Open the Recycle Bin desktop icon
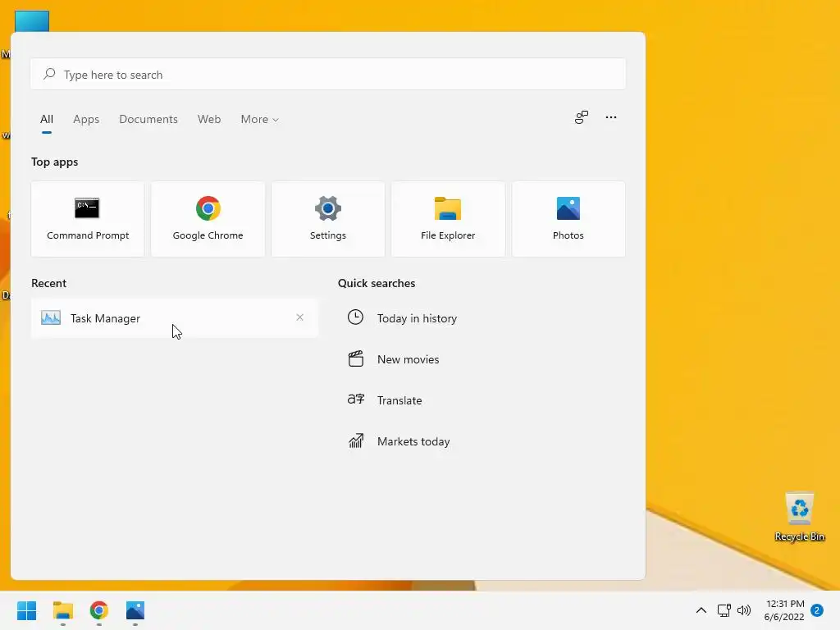This screenshot has height=630, width=840. [799, 517]
